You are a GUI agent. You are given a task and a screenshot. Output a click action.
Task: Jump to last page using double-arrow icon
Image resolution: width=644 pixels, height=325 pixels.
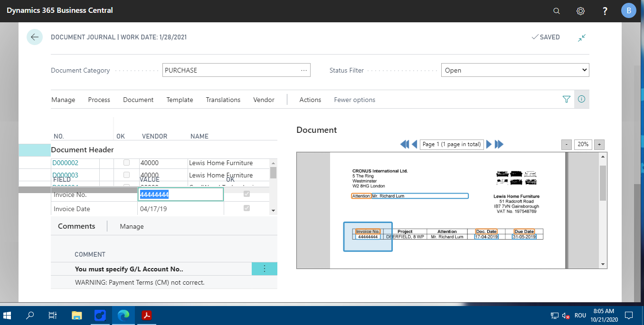[x=499, y=144]
